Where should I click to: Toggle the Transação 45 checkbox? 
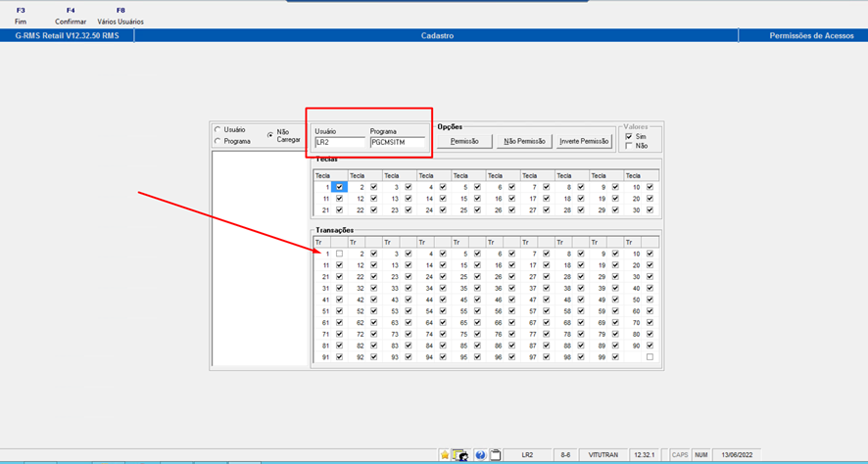pos(477,300)
